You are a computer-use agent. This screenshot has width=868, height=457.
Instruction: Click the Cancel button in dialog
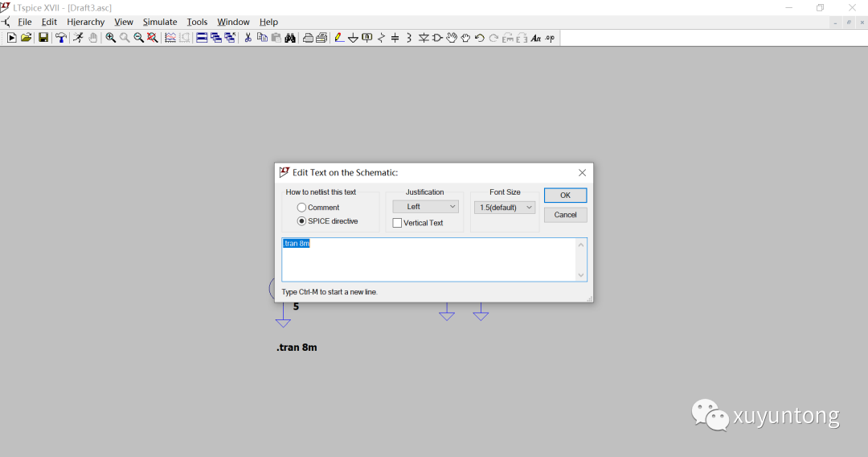click(x=565, y=215)
